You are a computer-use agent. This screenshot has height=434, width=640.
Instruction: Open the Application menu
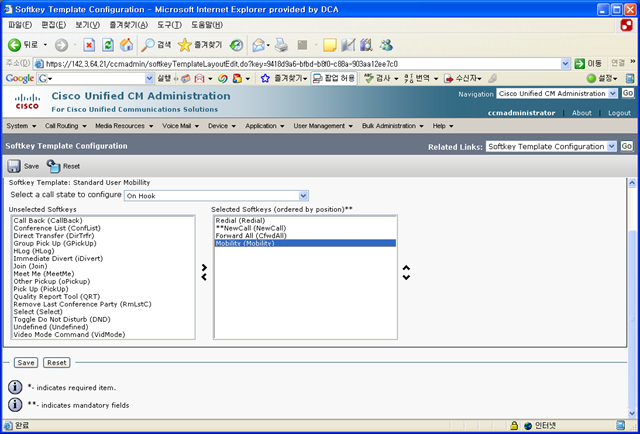(264, 126)
